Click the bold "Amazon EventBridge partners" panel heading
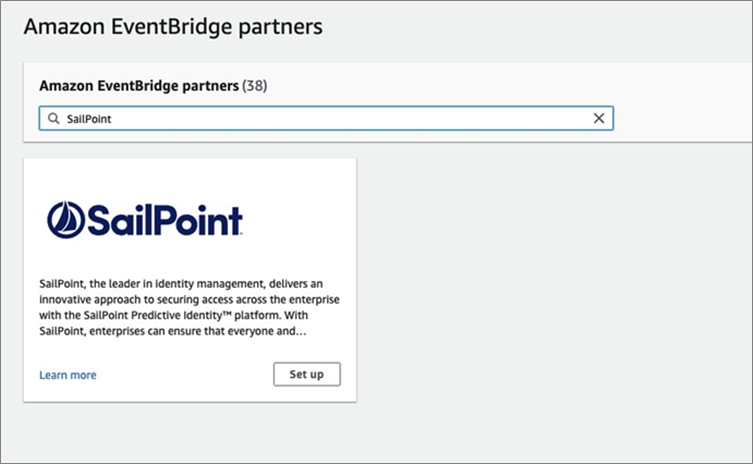Screen dimensions: 753x464 pyautogui.click(x=139, y=85)
